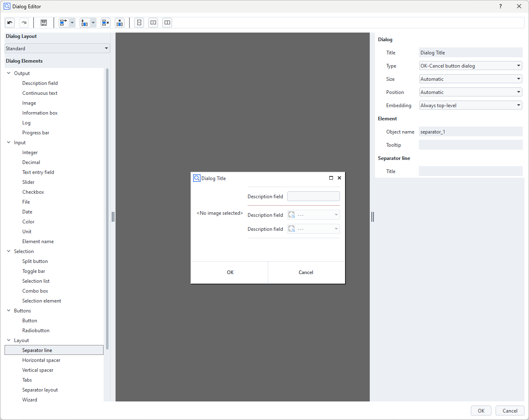Click the Tooltip input field

471,145
